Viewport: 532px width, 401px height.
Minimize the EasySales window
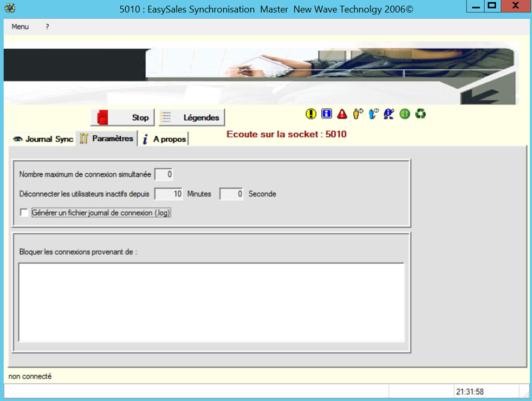tap(476, 6)
